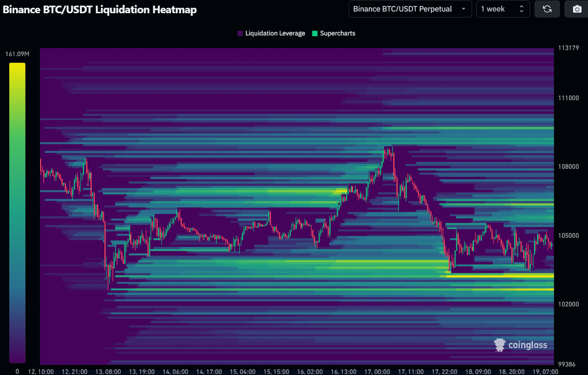Click the 18, 09:00 time axis label

point(478,372)
